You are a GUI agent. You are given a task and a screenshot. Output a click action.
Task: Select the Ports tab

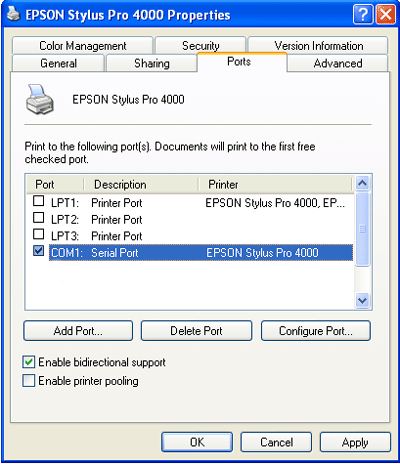point(242,62)
